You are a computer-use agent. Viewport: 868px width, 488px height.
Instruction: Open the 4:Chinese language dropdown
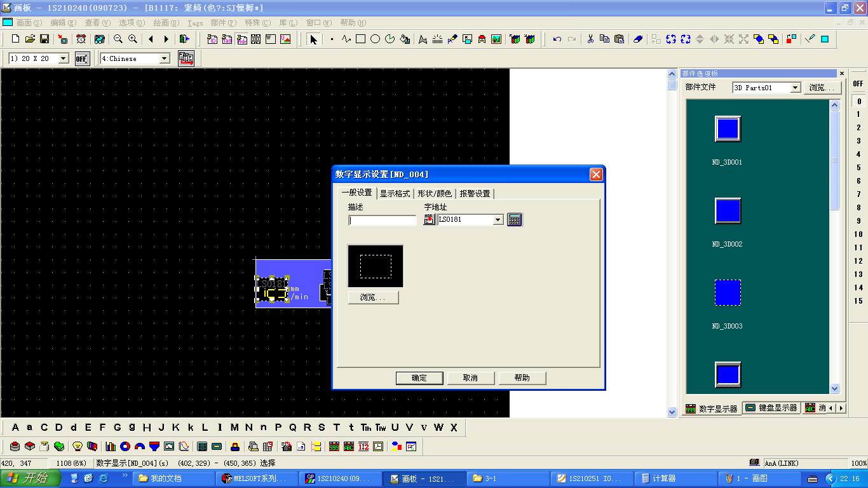pos(164,58)
